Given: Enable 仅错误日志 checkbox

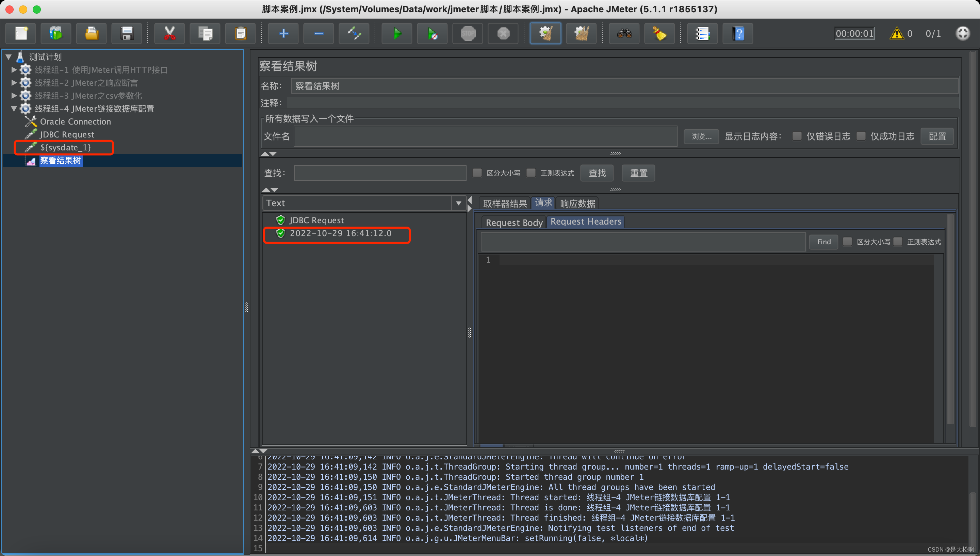Looking at the screenshot, I should pyautogui.click(x=797, y=136).
